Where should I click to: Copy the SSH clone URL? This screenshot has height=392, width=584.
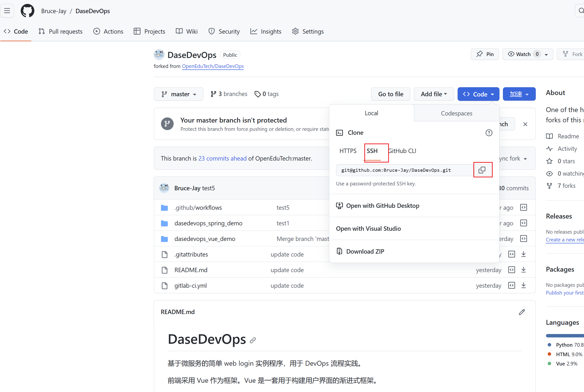482,170
